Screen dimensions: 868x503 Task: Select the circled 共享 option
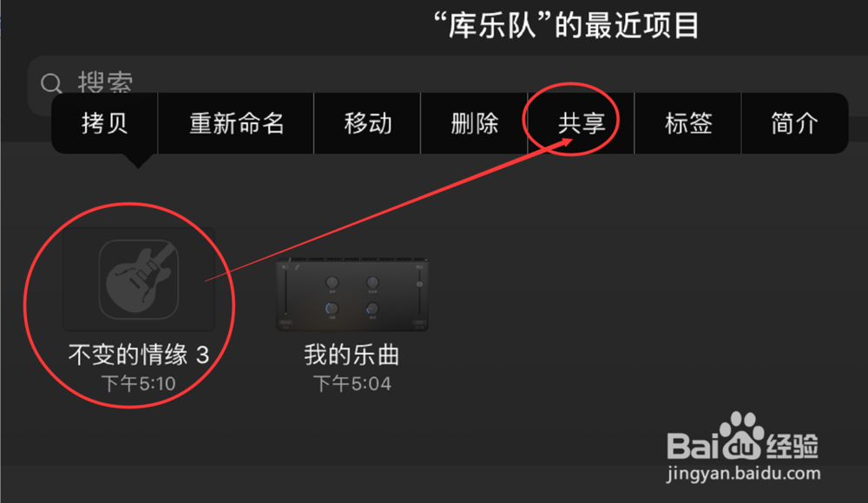582,123
